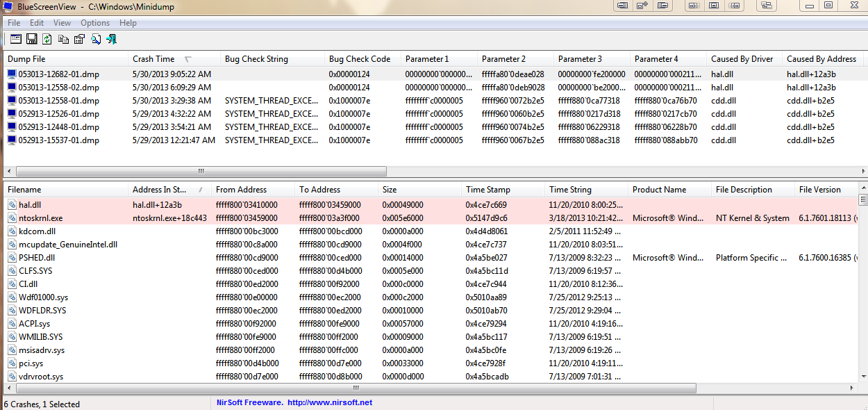The width and height of the screenshot is (868, 410).
Task: Select the 052913-15537-01.dmp dump icon
Action: 12,140
